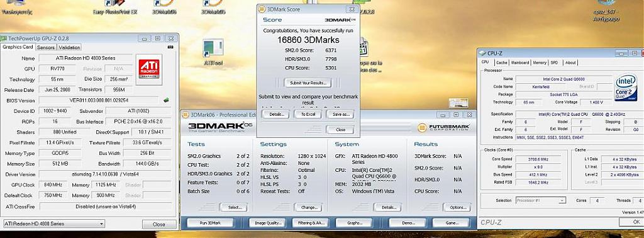Click the GPU-Z Name field with ATI Radeon HD 4800
The image size is (644, 238).
pyautogui.click(x=86, y=59)
